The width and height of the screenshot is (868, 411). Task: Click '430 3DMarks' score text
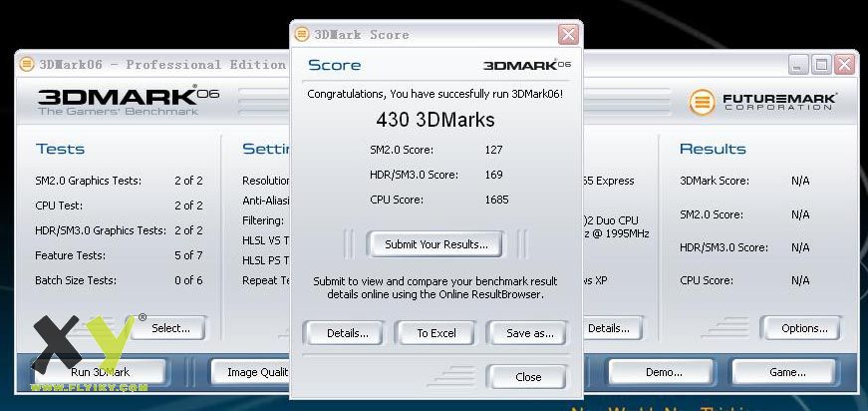click(x=435, y=120)
